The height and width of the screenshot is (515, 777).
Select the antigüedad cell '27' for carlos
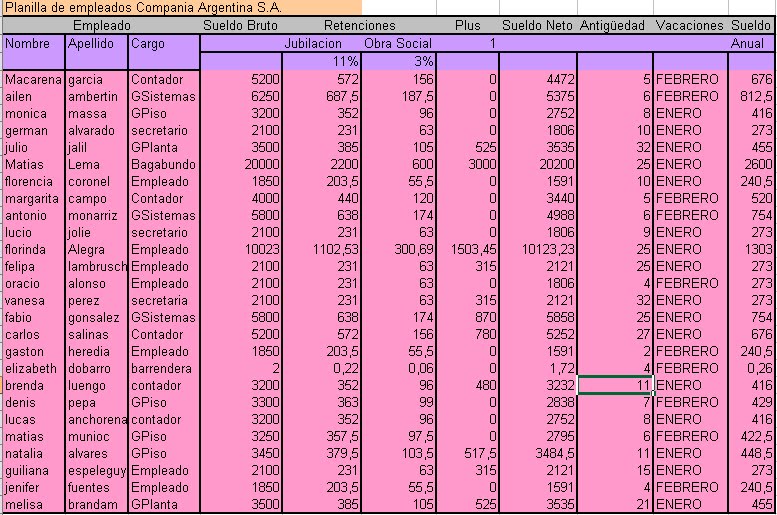tap(615, 334)
